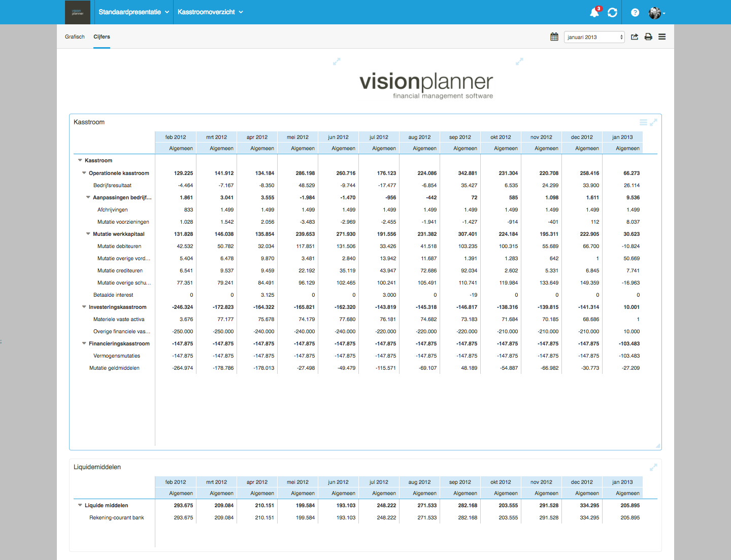Collapse the Operationele kasstroom row
Viewport: 731px width, 560px height.
(x=84, y=173)
